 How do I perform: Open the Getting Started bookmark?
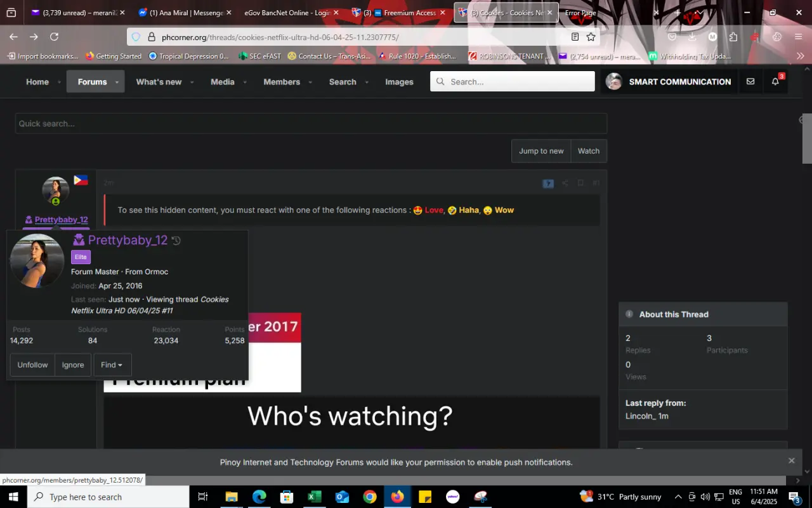click(114, 56)
